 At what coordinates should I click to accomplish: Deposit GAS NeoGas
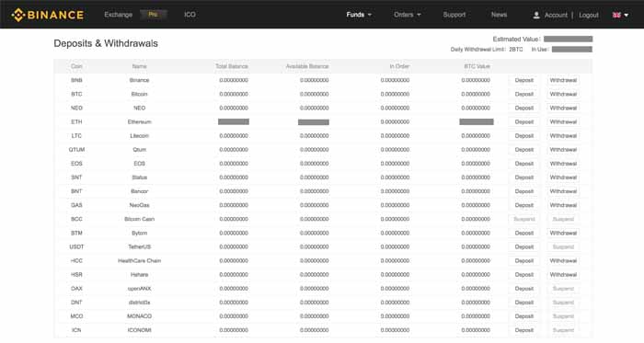pos(524,205)
